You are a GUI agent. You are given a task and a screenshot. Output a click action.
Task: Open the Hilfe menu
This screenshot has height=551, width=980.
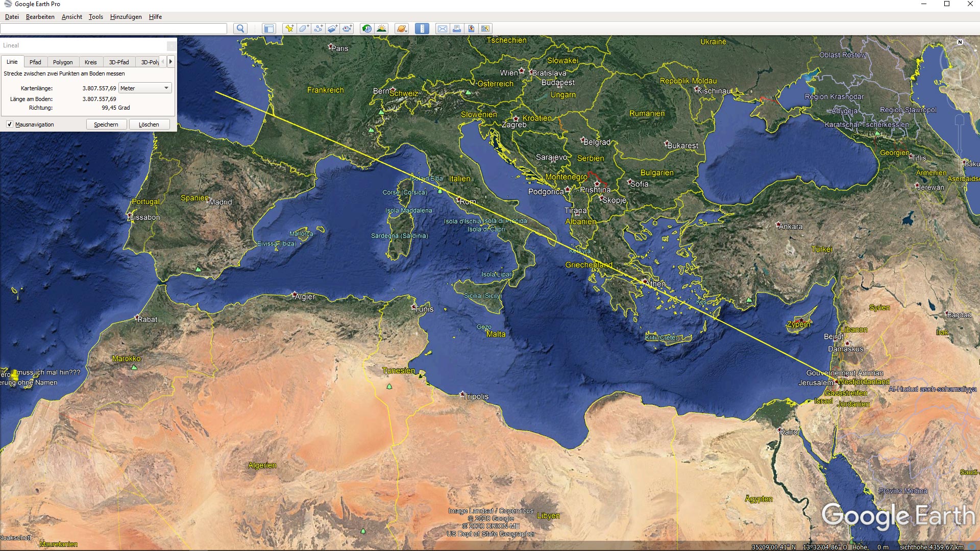click(155, 17)
